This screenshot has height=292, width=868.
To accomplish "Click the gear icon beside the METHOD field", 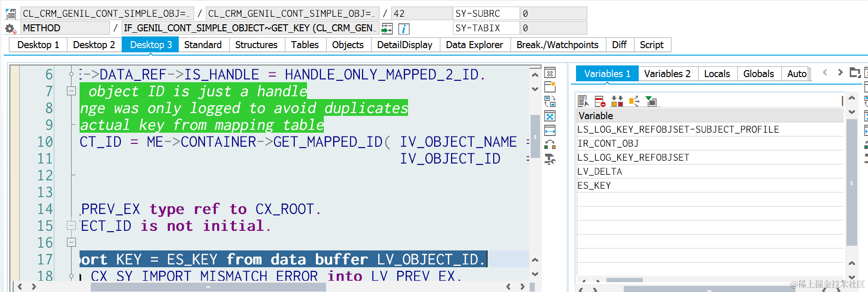I will (x=10, y=28).
